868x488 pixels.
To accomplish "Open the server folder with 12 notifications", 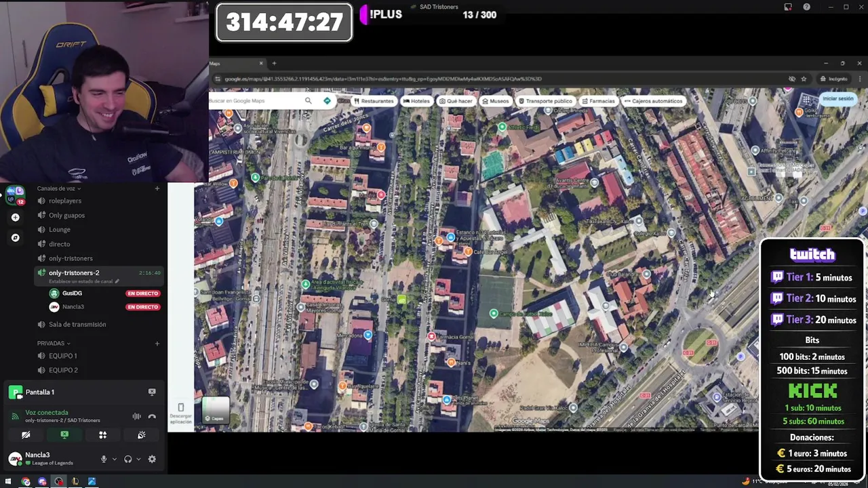I will [x=15, y=195].
